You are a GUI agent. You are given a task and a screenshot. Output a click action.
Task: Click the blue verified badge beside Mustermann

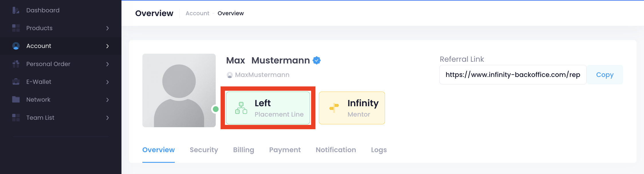pos(317,60)
